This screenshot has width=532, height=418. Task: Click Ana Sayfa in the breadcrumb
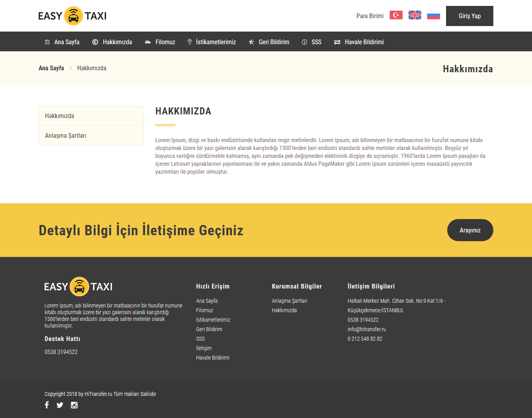tap(51, 68)
